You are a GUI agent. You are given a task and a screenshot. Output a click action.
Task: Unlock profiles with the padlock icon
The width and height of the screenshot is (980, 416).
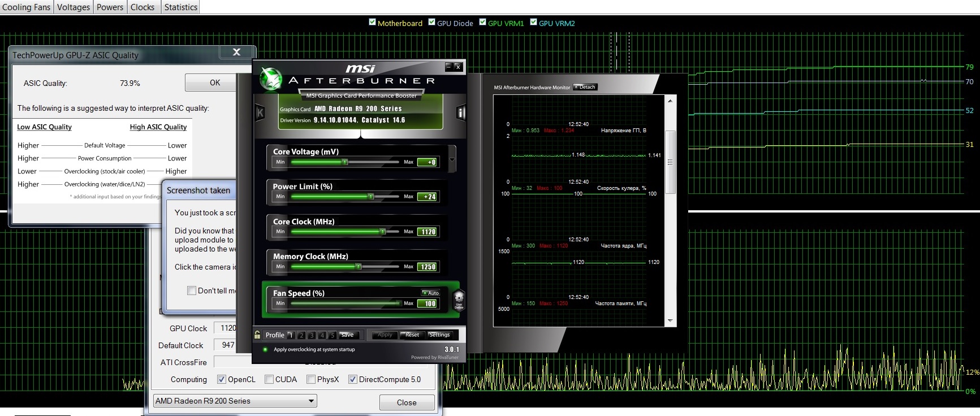[257, 335]
